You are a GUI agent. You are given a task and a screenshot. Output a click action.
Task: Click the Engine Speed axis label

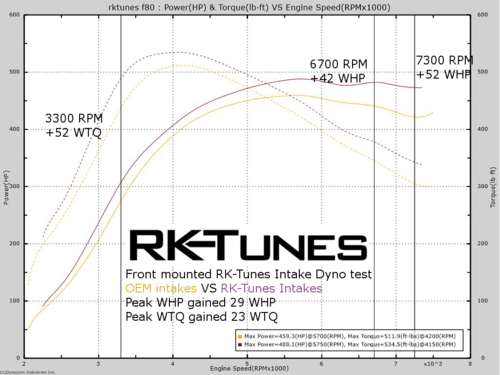click(249, 368)
